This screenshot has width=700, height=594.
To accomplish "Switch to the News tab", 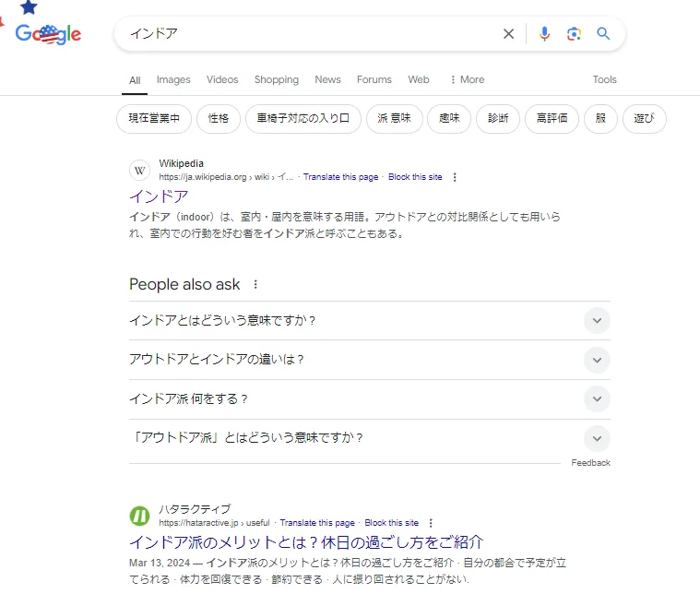I will tap(327, 79).
